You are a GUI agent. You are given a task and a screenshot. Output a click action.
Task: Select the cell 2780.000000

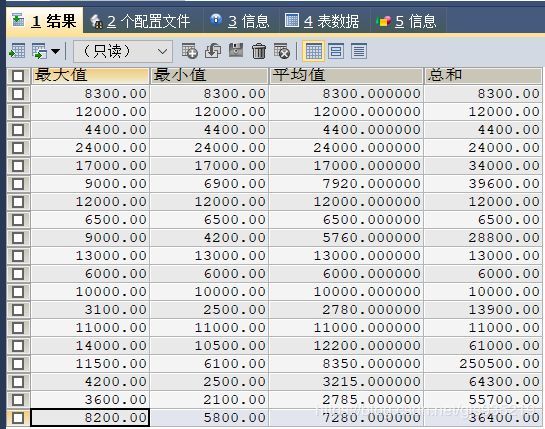(346, 309)
